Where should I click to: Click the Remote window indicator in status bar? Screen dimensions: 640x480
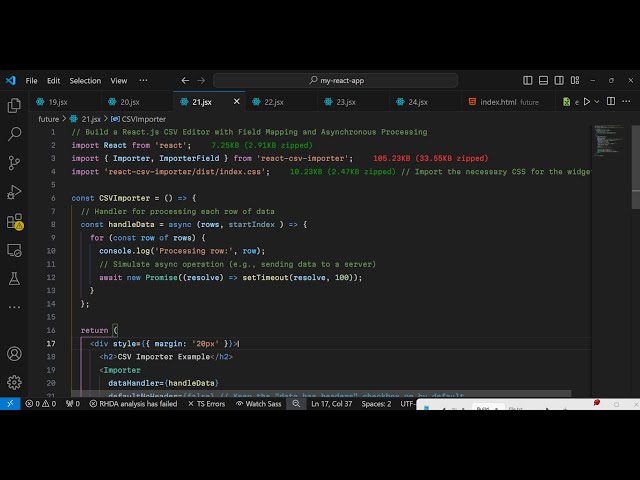(9, 404)
